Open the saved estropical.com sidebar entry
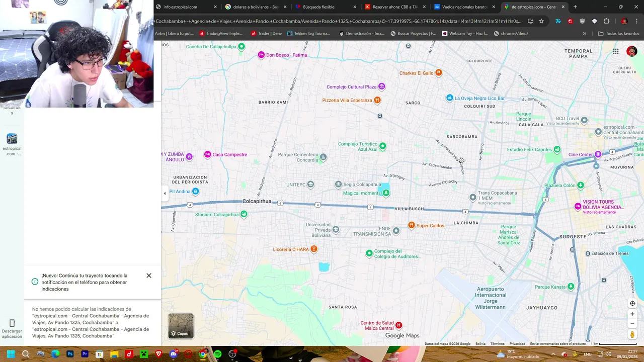 coord(12,145)
